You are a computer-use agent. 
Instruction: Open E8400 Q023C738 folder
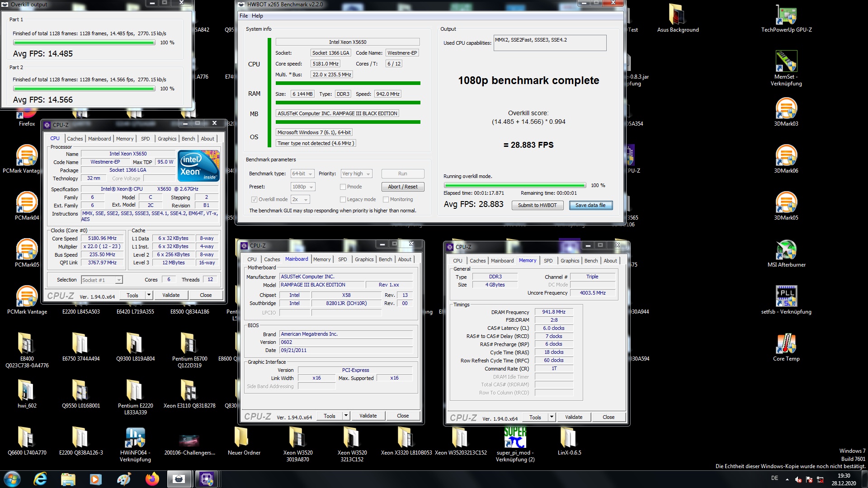pos(27,350)
